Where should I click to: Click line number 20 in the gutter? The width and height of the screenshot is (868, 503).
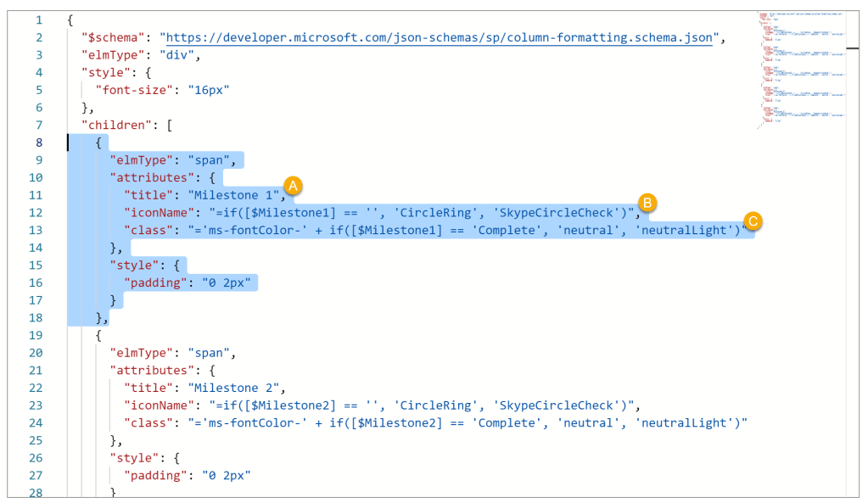[x=36, y=352]
